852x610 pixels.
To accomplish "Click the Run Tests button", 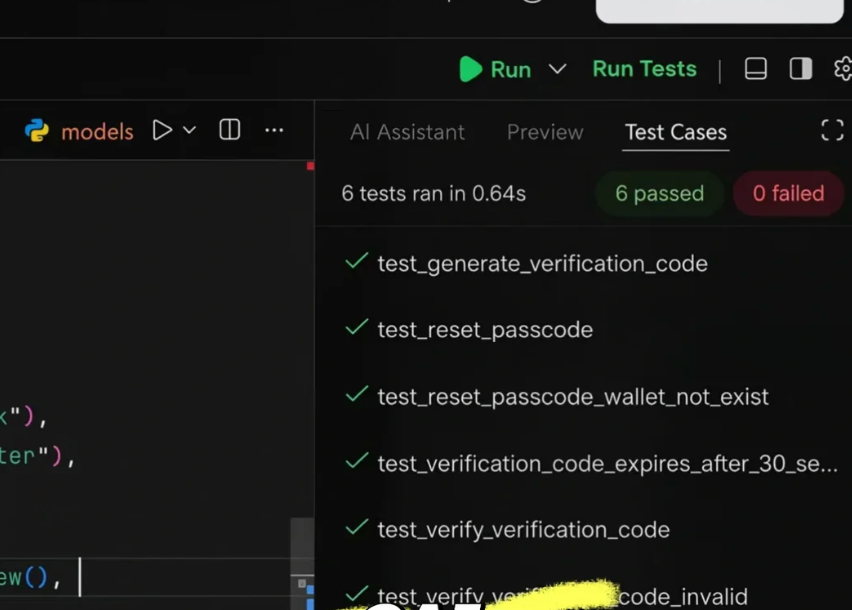I will click(x=644, y=68).
